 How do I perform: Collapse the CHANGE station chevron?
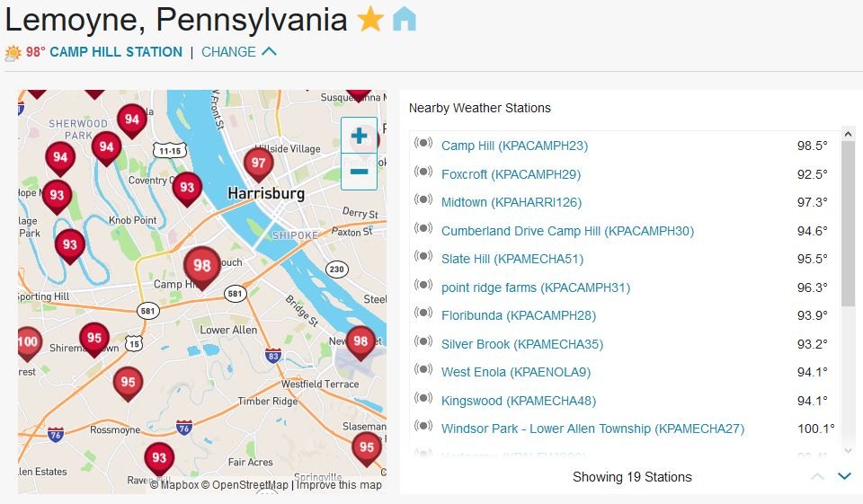269,51
